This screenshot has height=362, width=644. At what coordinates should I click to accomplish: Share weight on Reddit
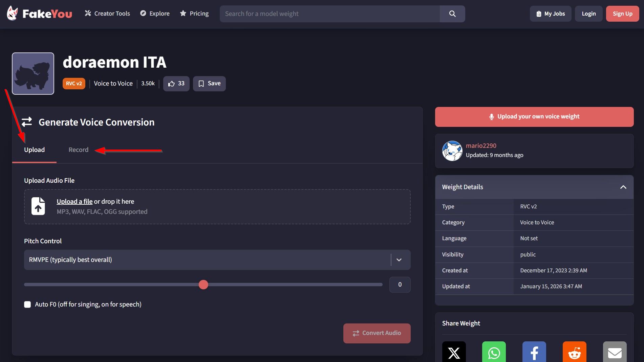[575, 352]
